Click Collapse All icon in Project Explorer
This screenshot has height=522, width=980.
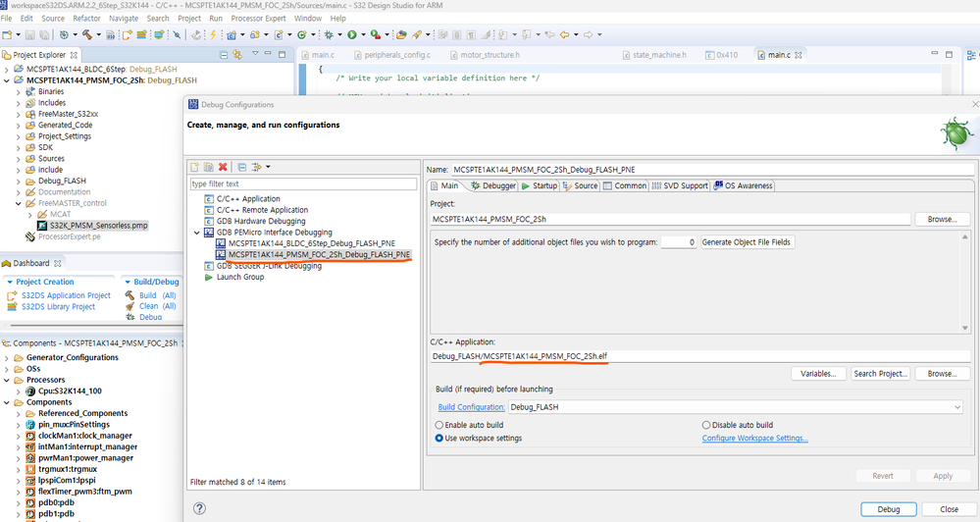pos(224,55)
